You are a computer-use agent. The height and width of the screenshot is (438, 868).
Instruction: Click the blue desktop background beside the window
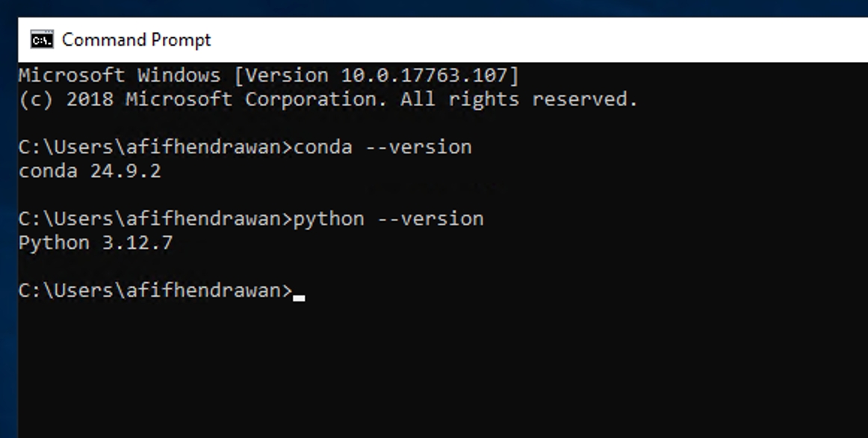pyautogui.click(x=8, y=224)
